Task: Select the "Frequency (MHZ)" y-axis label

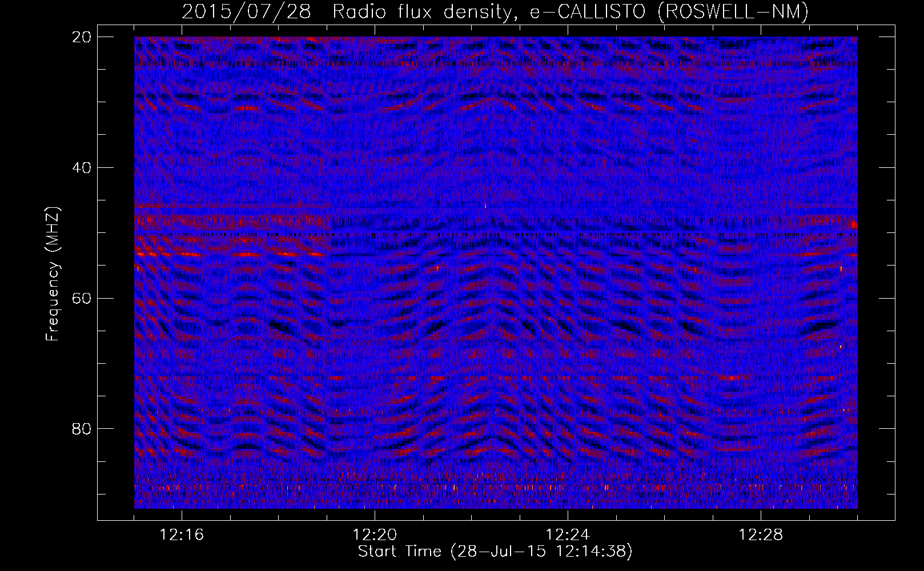Action: pos(53,274)
